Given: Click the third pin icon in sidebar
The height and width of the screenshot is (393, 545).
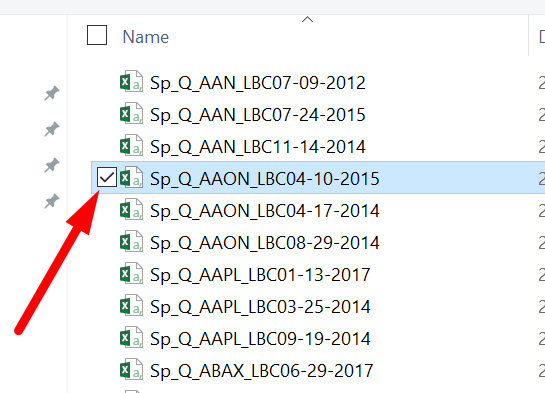Looking at the screenshot, I should [x=52, y=165].
